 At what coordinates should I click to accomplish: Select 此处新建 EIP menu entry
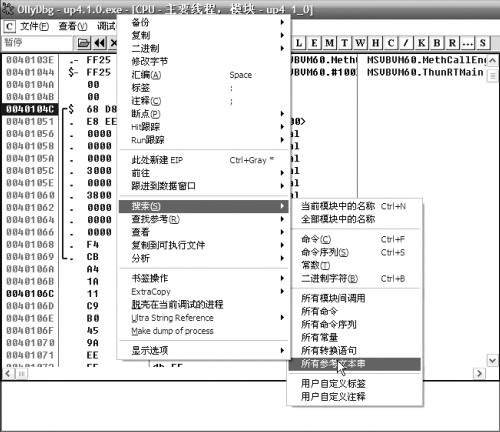[203, 160]
